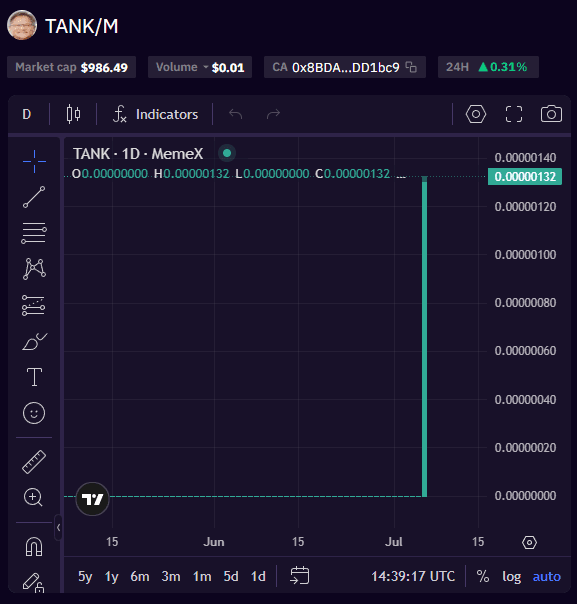This screenshot has height=604, width=577.
Task: Open the D timeframe interval dropdown
Action: click(x=27, y=114)
